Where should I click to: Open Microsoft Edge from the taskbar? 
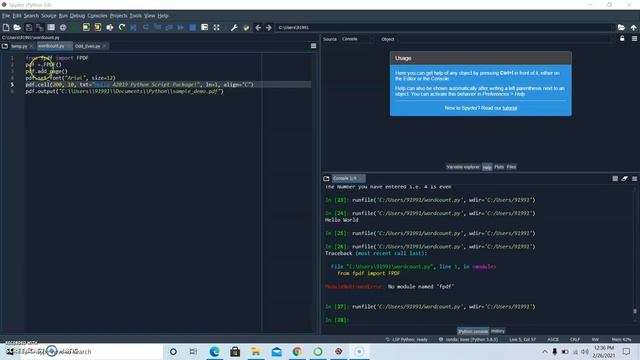point(214,351)
